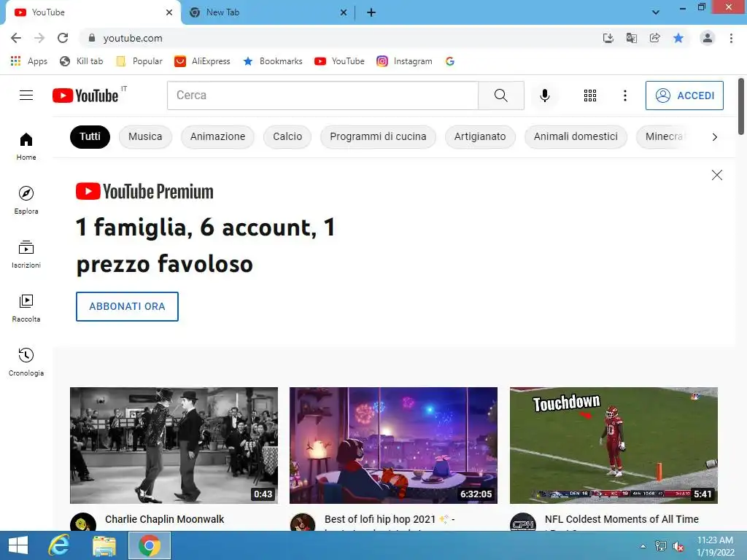Select the Artigianato chip

480,137
